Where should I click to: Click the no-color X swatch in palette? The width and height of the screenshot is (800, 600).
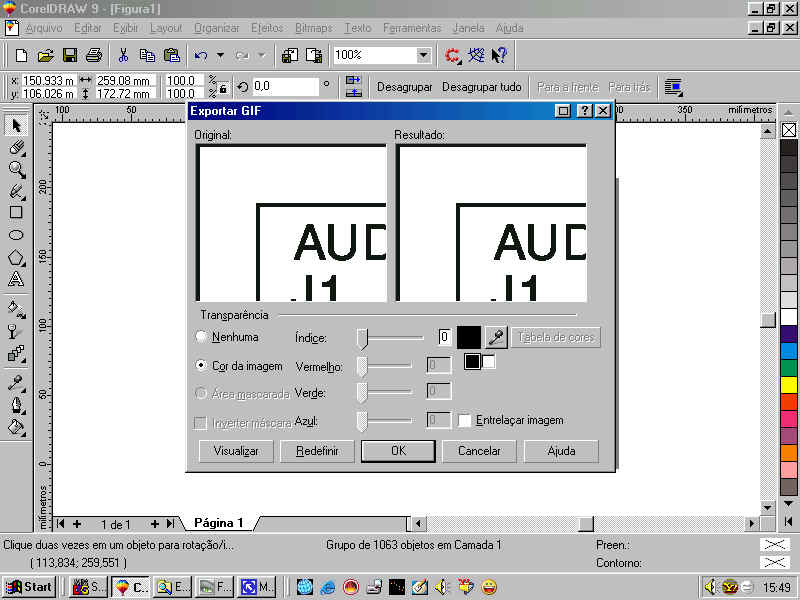click(x=789, y=130)
